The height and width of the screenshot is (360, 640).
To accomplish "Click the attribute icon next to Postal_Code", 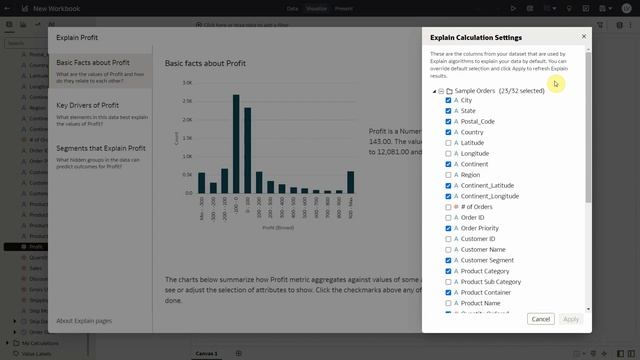I will [456, 121].
